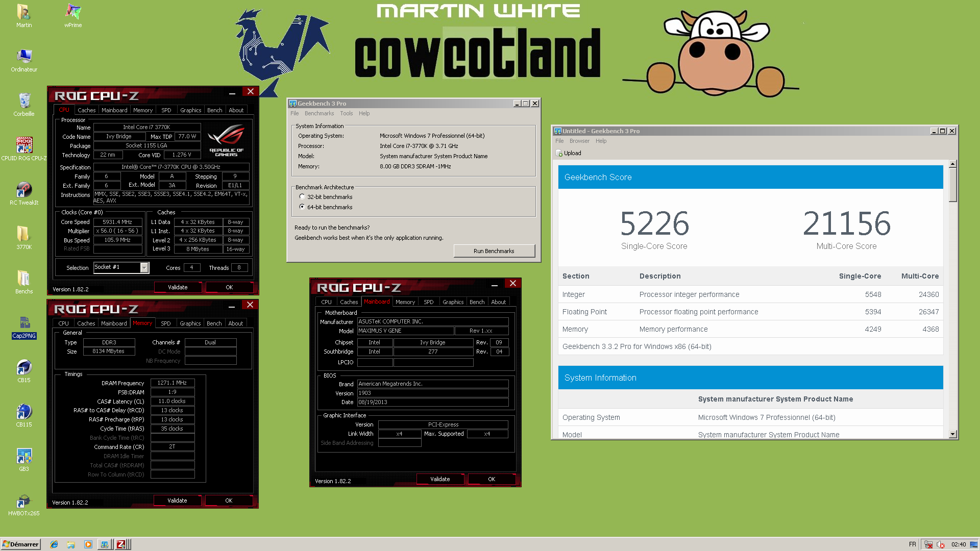The image size is (980, 551).
Task: Click the Show desktop tray icon
Action: (974, 544)
